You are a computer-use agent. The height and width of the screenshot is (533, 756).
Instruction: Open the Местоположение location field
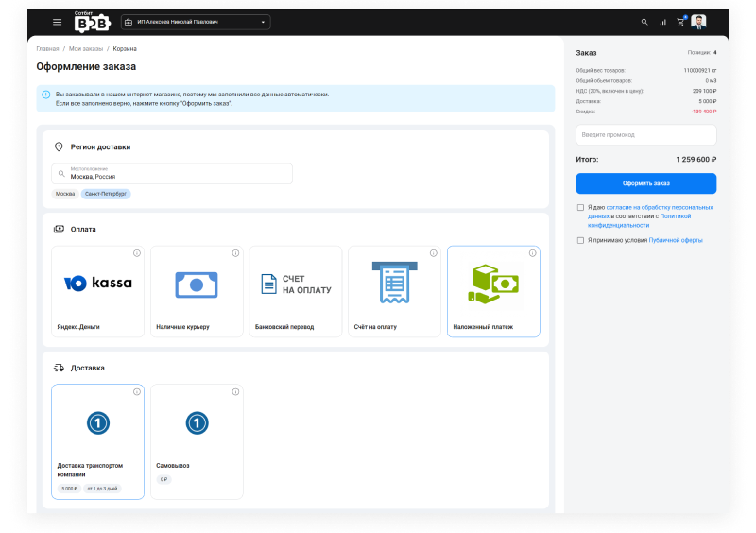(x=172, y=174)
